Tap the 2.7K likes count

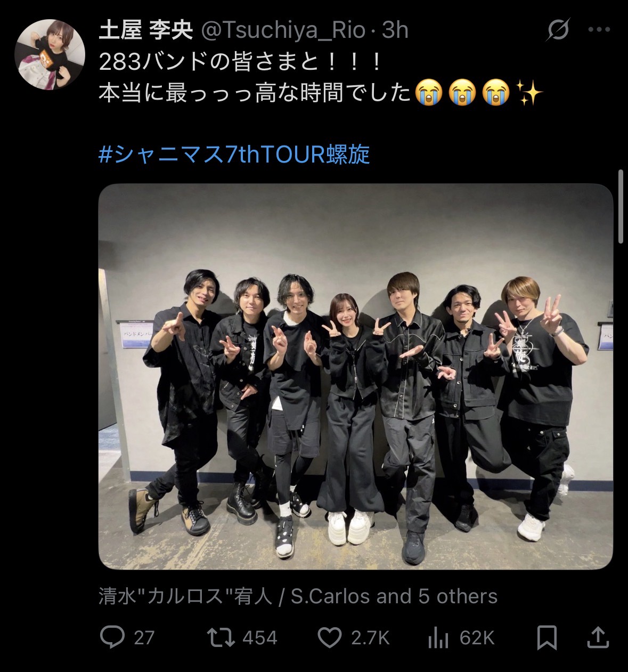click(x=370, y=638)
